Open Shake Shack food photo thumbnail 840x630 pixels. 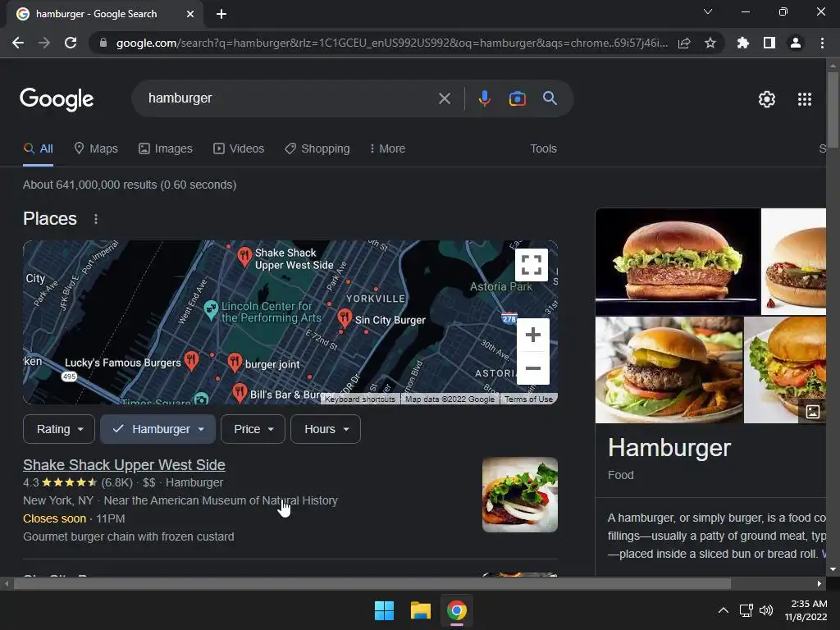(x=519, y=495)
